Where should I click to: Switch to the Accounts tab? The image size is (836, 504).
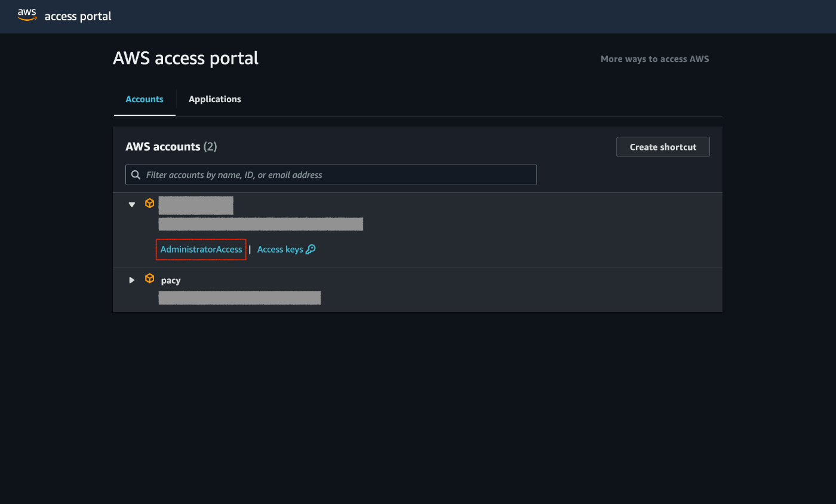(x=145, y=99)
